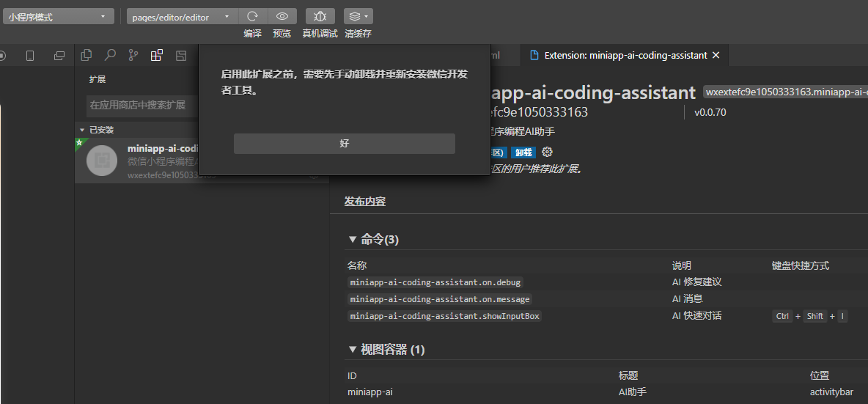868x404 pixels.
Task: Click the AI 修复建议 description
Action: tap(697, 282)
